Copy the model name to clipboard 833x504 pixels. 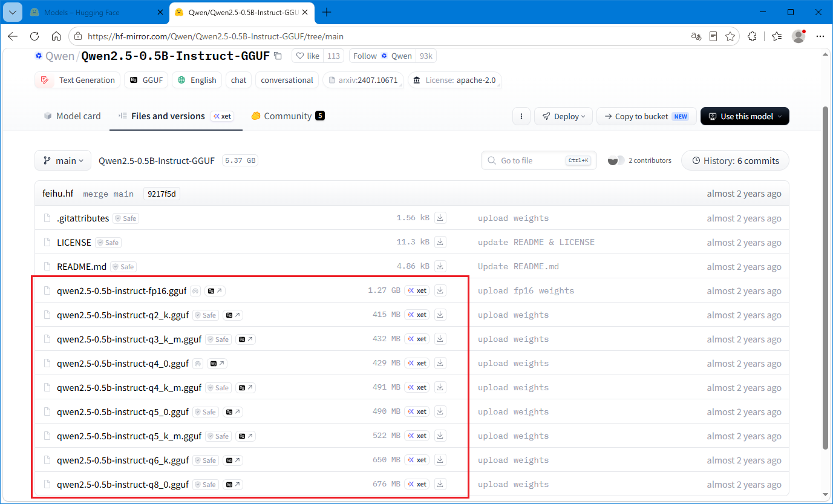(278, 56)
